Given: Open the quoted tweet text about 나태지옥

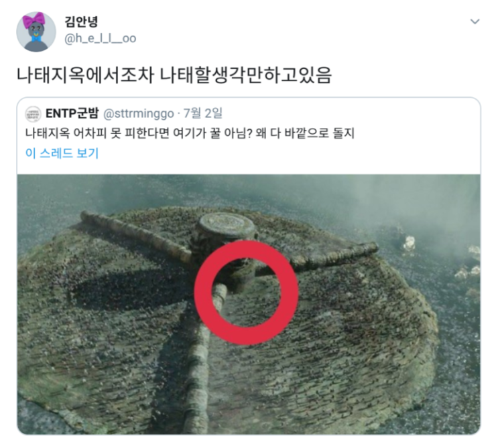Looking at the screenshot, I should click(x=190, y=133).
